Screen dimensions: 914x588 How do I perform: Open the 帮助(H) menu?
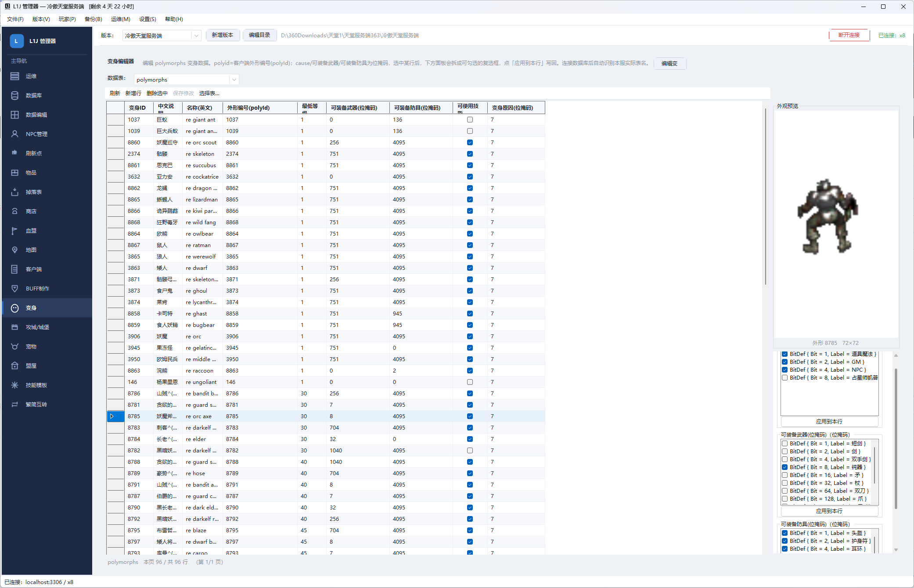tap(174, 19)
